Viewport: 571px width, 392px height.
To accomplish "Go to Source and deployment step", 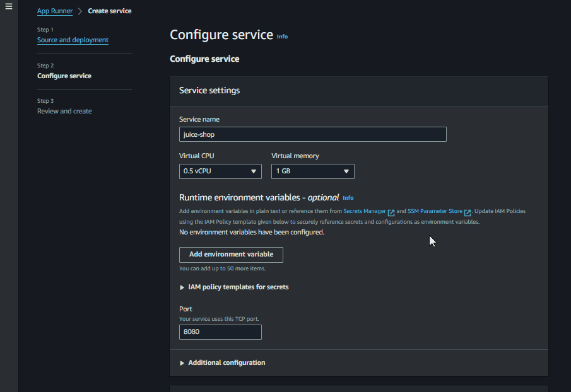I will pos(73,40).
